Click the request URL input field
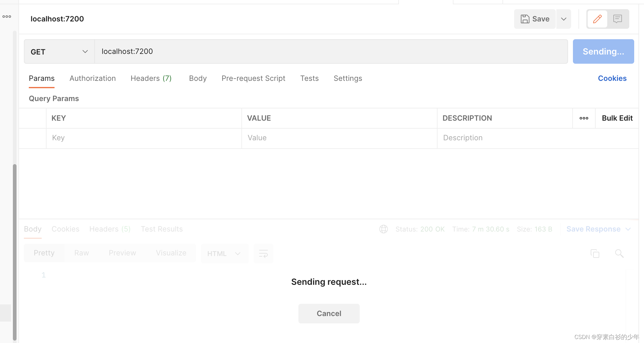Screen dimensions: 644x343 click(331, 51)
